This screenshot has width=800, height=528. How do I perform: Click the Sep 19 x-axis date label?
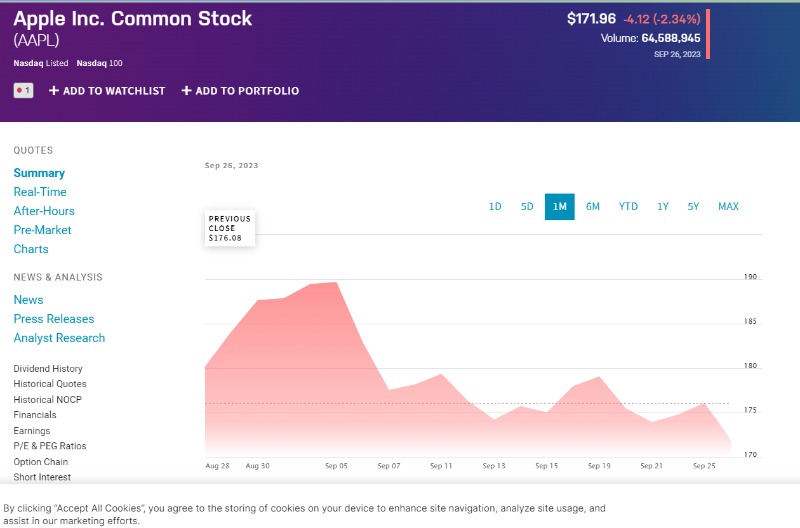(x=599, y=466)
